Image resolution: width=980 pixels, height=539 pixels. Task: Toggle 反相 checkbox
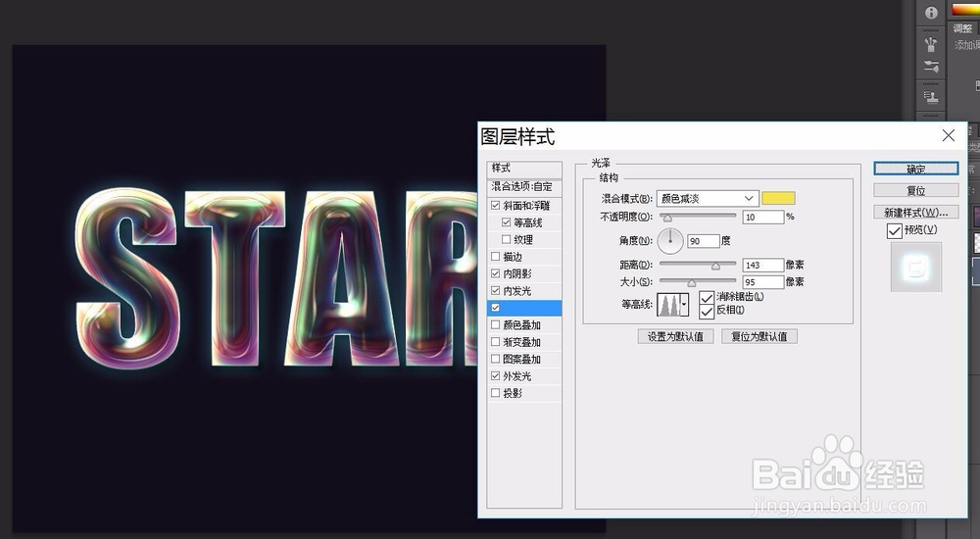(x=707, y=312)
